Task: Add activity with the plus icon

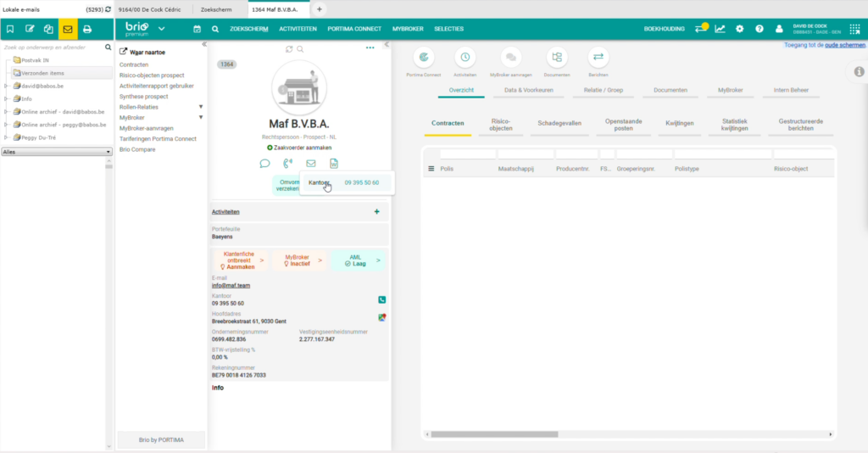Action: tap(377, 211)
